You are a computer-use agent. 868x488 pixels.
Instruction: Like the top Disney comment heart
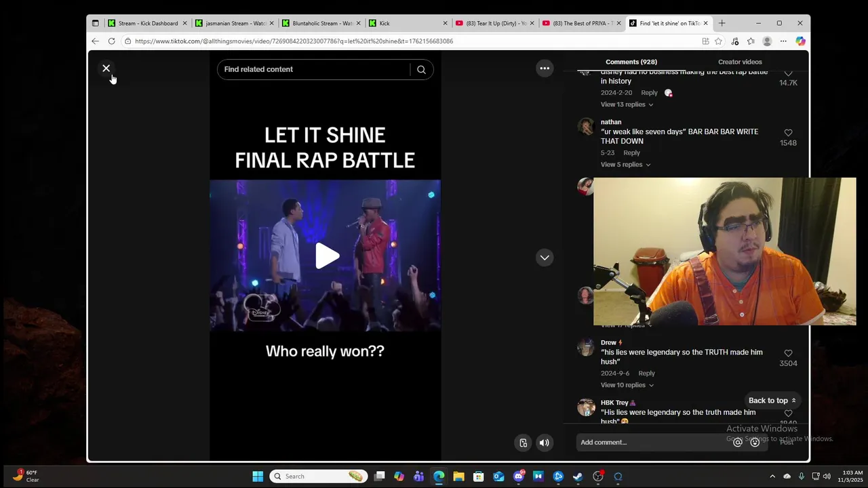(788, 73)
